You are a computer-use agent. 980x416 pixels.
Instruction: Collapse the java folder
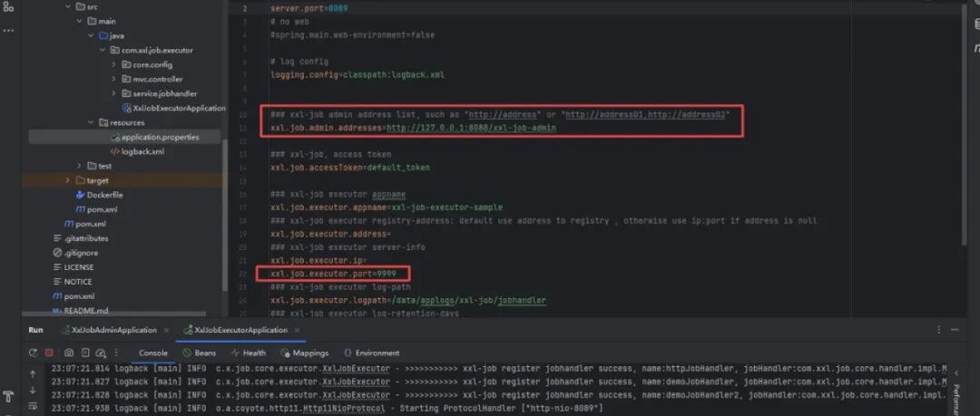point(91,35)
